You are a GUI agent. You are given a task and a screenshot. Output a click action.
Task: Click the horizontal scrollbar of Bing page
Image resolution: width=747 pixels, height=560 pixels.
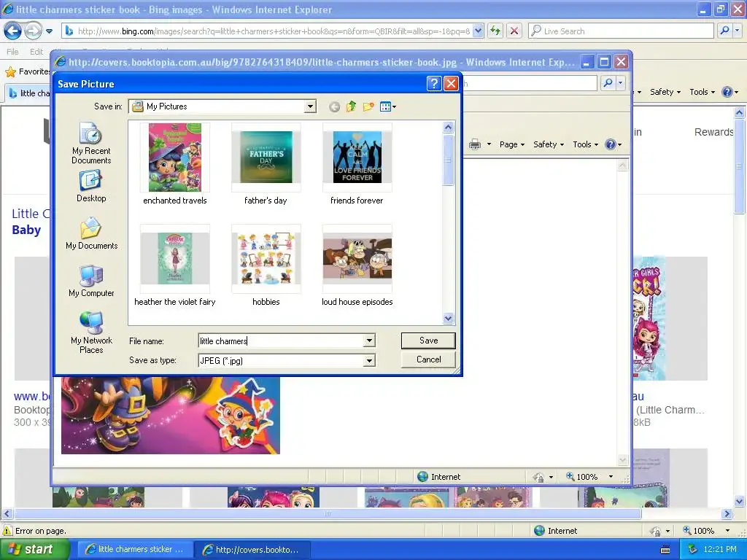[x=328, y=514]
